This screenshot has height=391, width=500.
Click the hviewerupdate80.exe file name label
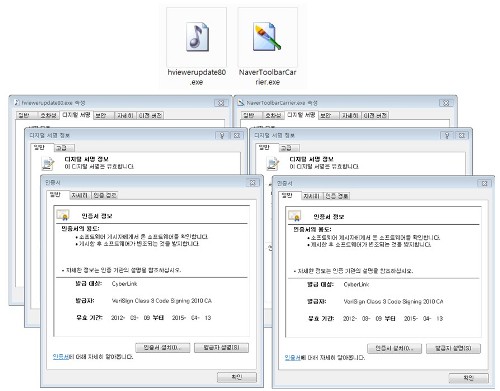click(x=197, y=77)
